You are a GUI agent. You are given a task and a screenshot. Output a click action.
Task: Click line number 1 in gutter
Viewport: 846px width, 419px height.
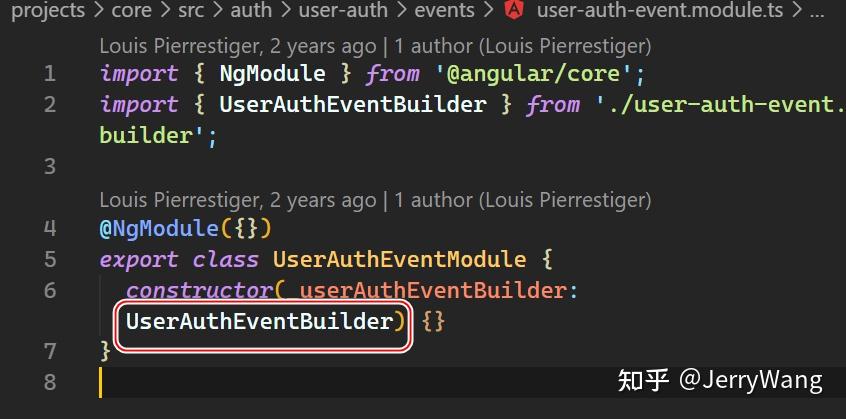[50, 74]
